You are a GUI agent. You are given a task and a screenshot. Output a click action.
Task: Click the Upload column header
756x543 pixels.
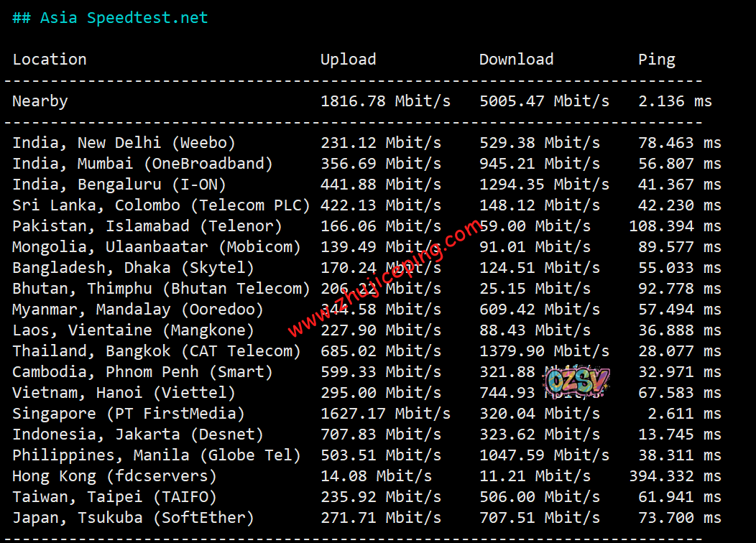(348, 60)
